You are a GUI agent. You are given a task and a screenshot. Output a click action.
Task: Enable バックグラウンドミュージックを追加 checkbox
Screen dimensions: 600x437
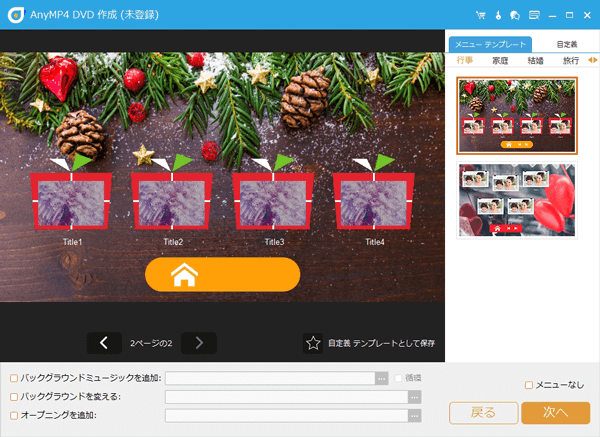(x=13, y=379)
